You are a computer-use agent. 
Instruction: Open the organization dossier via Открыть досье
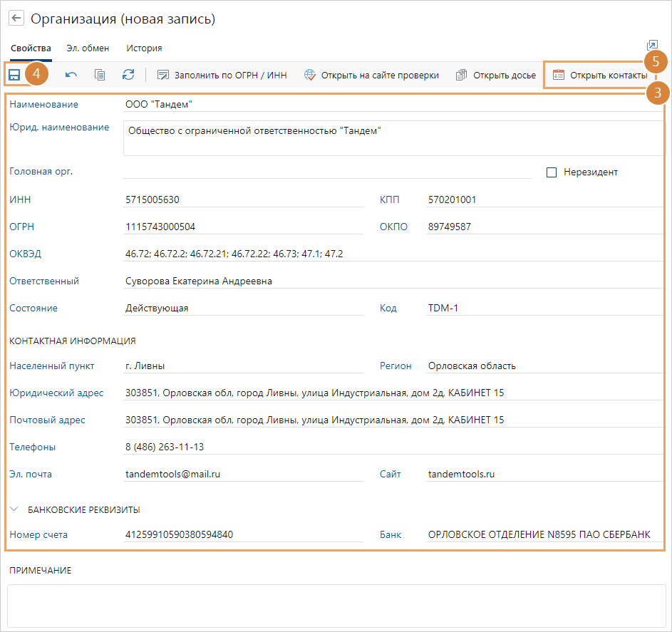click(x=496, y=75)
